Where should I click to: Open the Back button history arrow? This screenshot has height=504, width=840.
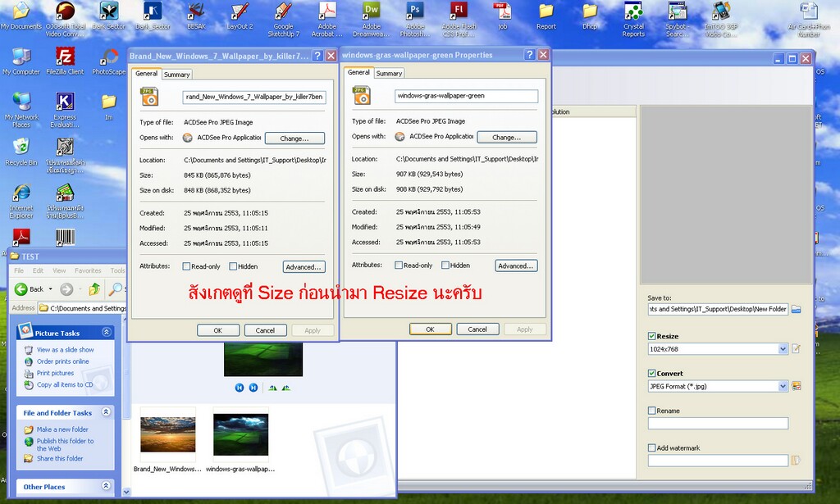click(x=51, y=289)
